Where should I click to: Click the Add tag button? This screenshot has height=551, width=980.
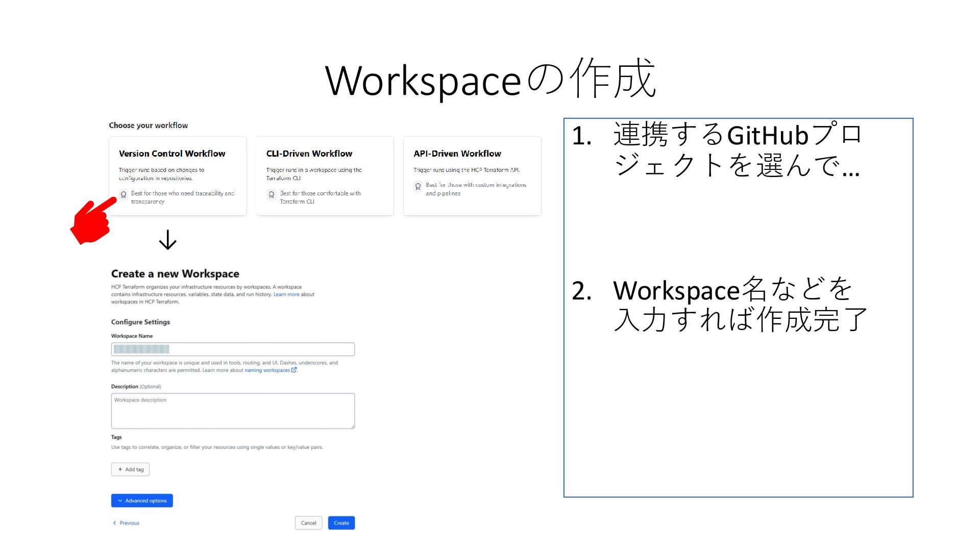[131, 469]
